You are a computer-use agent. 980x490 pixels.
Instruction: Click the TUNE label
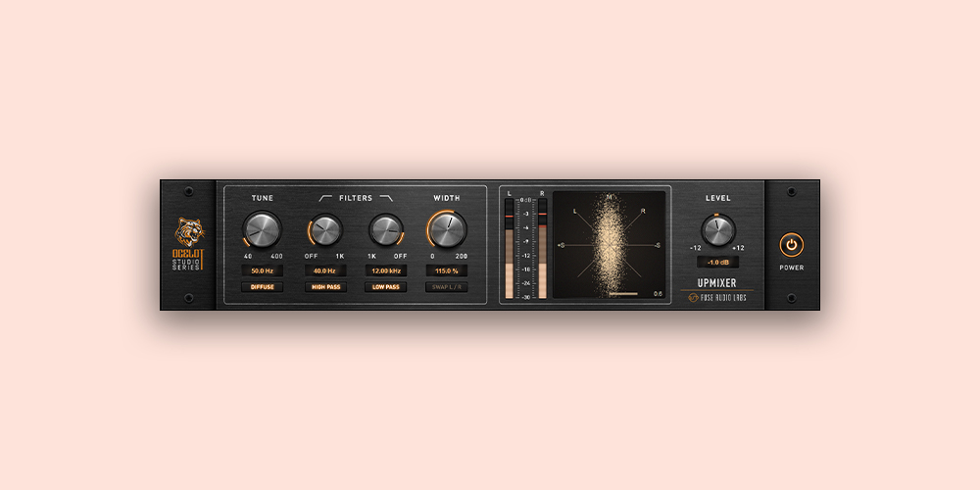(263, 198)
